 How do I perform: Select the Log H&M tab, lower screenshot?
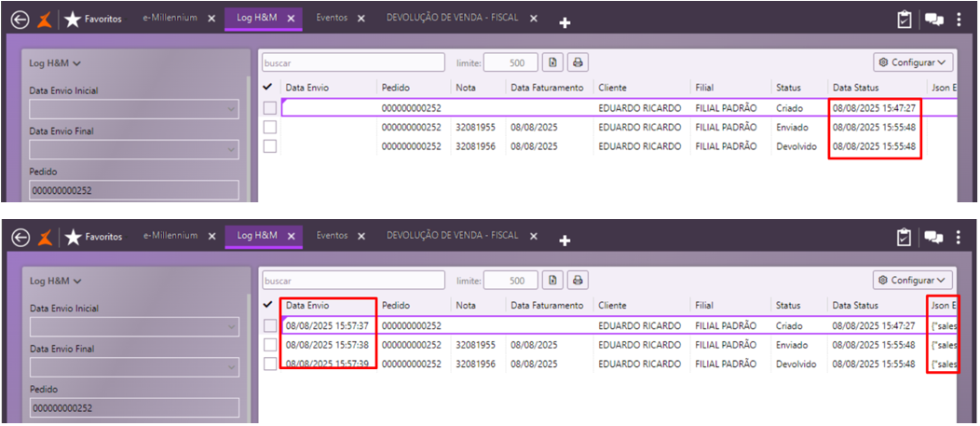[257, 236]
